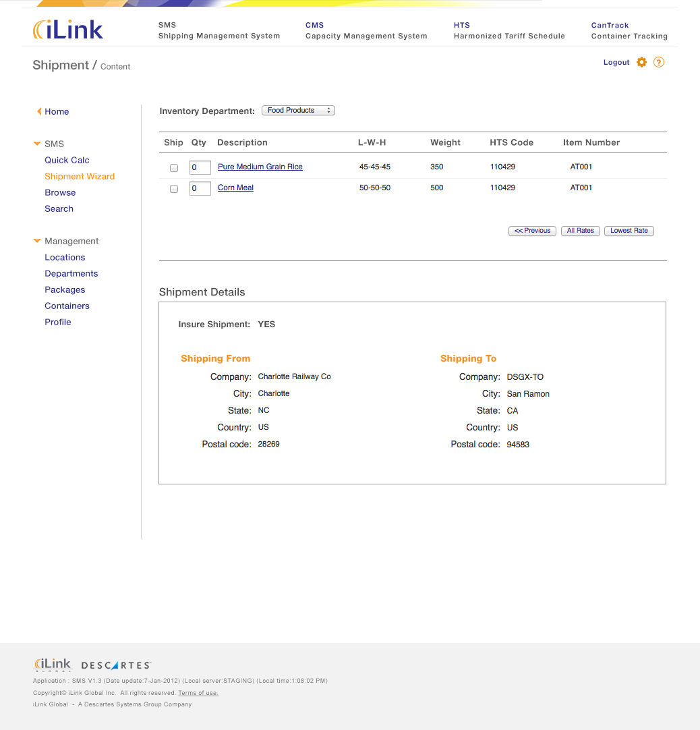
Task: Click the Descartes logo in footer
Action: 116,665
